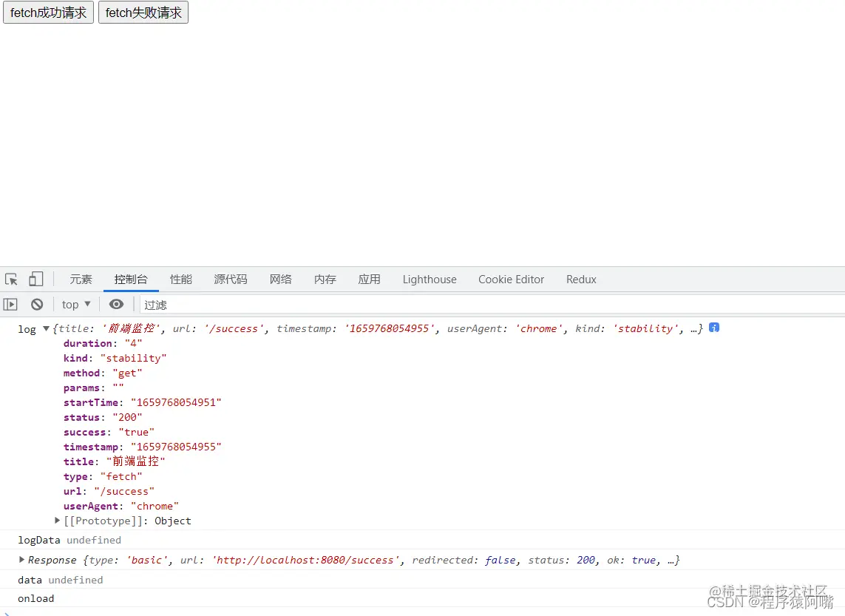Select the startTime "1659768054951" property
845x616 pixels.
(142, 402)
